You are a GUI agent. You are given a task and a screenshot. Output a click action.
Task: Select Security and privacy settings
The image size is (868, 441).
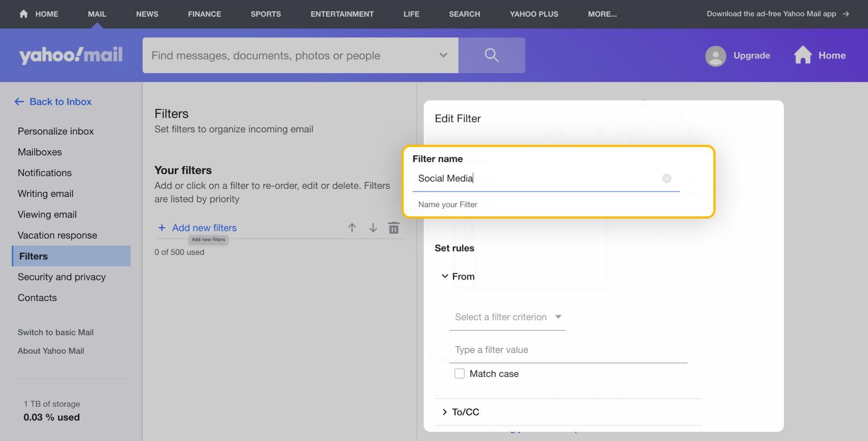[62, 277]
